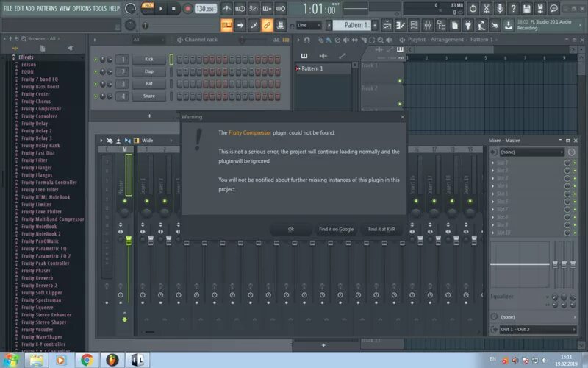
Task: Click the Play button in transport
Action: pos(160,8)
